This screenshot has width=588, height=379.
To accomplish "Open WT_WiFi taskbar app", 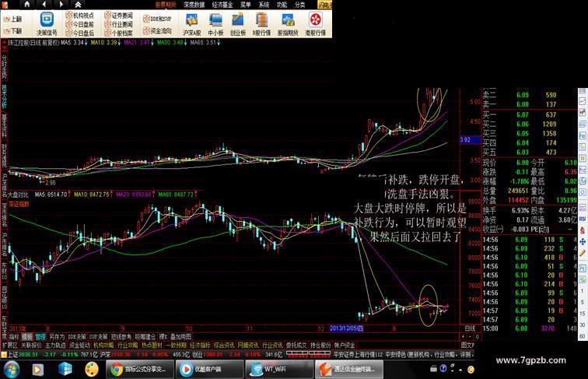I will 279,369.
